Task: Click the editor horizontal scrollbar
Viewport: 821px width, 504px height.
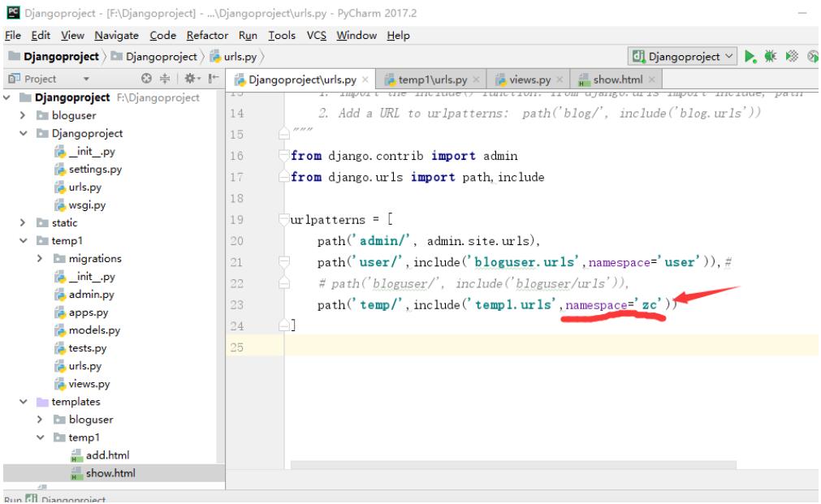Action: point(513,465)
